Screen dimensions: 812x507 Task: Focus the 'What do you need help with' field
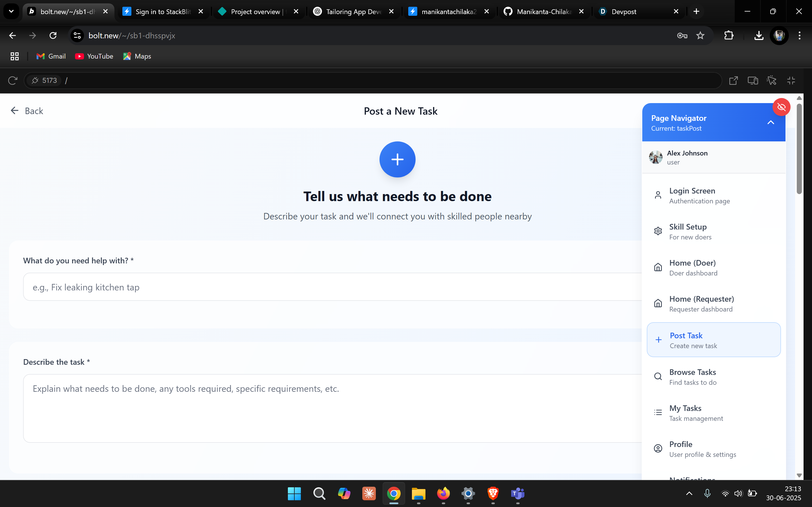coord(332,287)
